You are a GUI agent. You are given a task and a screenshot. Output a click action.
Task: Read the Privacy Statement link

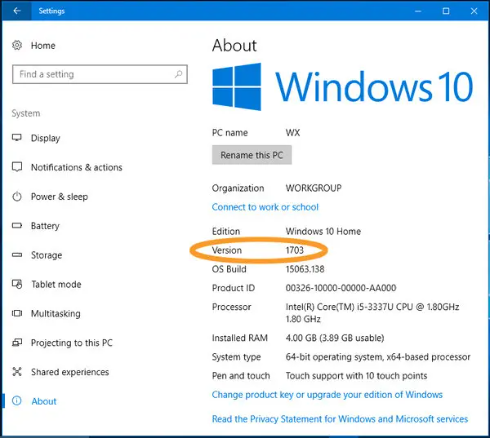coord(340,419)
